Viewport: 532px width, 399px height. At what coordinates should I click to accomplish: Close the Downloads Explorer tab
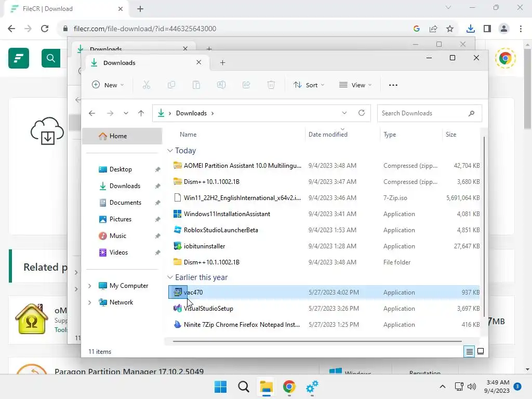click(199, 62)
